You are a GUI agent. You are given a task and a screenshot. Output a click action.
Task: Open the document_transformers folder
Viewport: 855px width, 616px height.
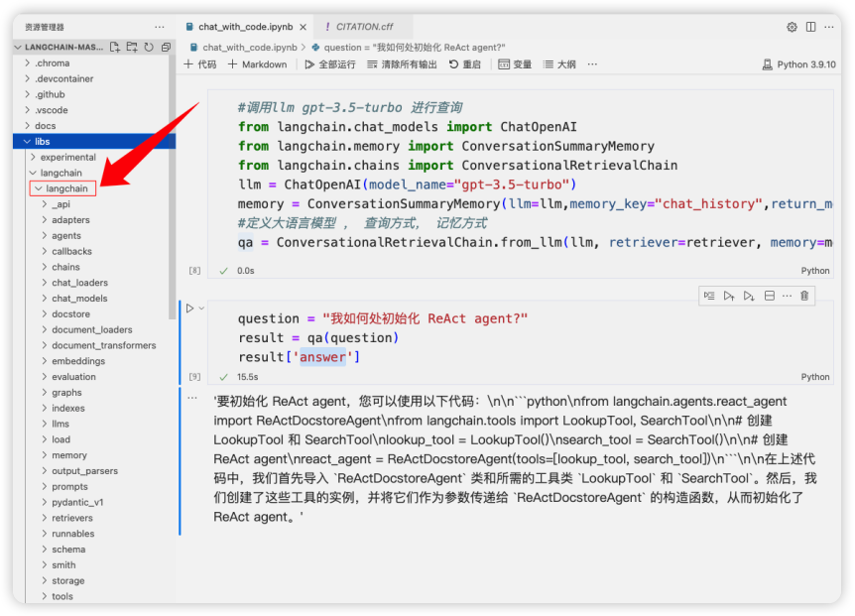pyautogui.click(x=94, y=345)
